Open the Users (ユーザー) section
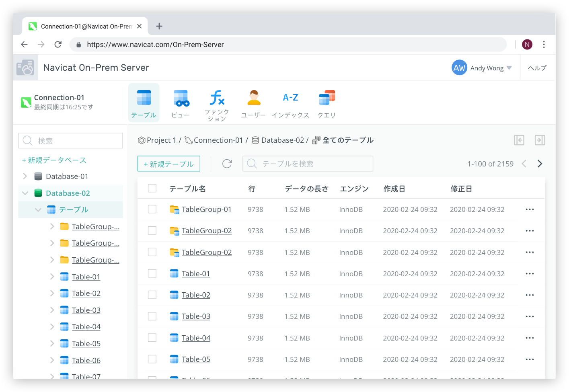This screenshot has height=392, width=569. 253,104
